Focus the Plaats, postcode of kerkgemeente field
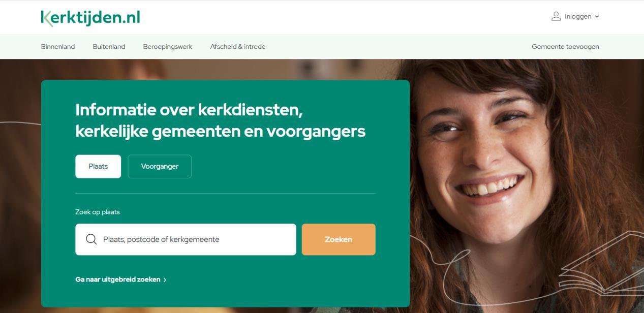This screenshot has height=313, width=644. 186,239
